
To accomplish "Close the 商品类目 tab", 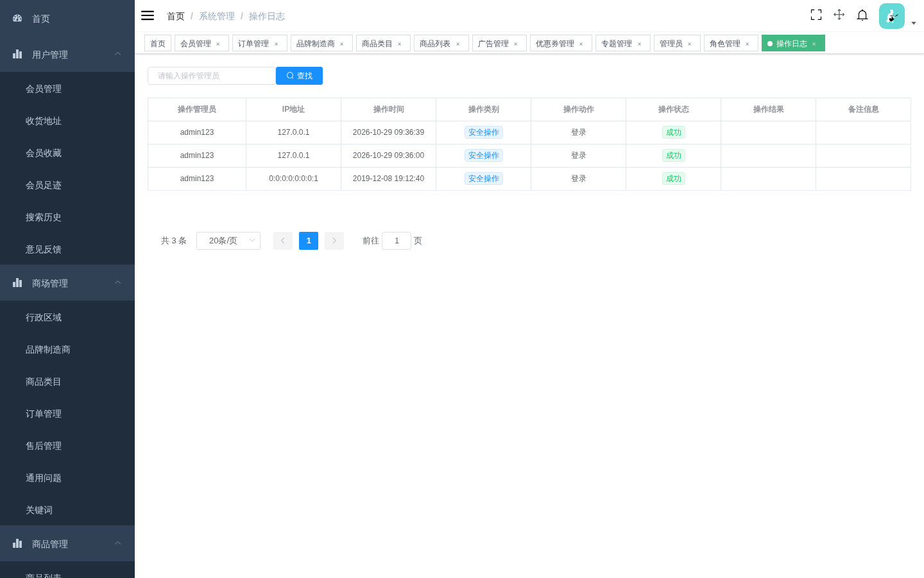I will (400, 44).
